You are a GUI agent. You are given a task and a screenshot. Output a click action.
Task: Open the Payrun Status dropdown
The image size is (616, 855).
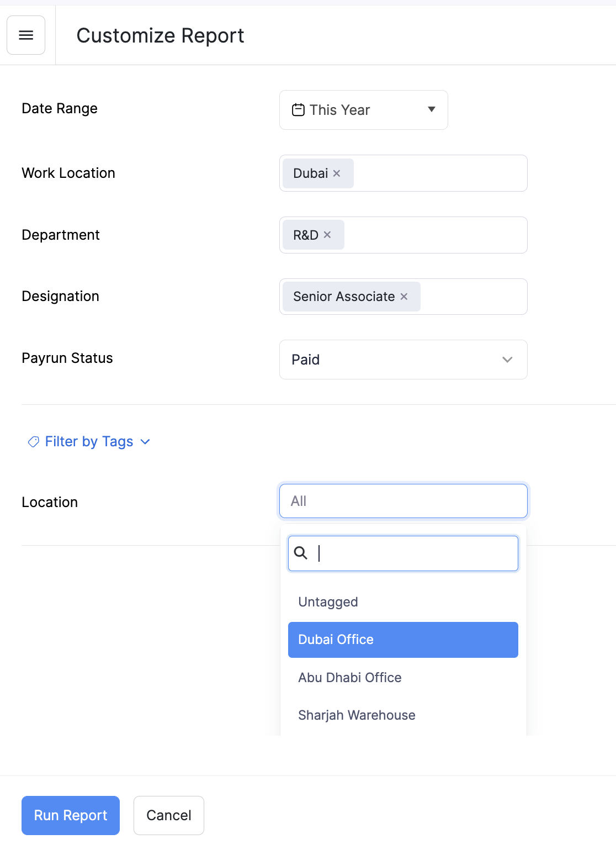403,360
